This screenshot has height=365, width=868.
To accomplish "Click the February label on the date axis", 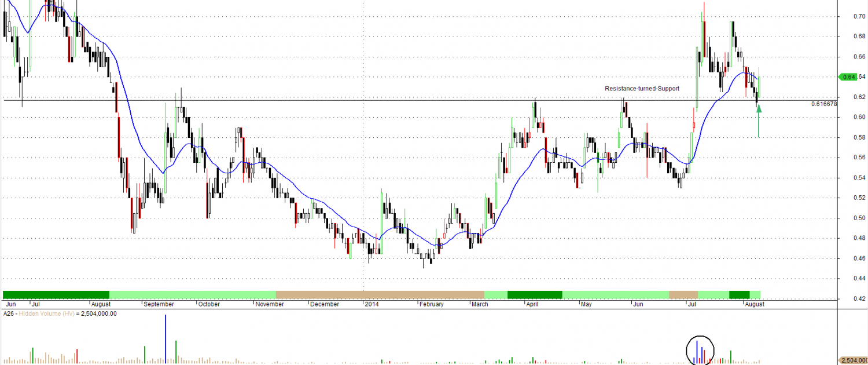I will (x=431, y=304).
